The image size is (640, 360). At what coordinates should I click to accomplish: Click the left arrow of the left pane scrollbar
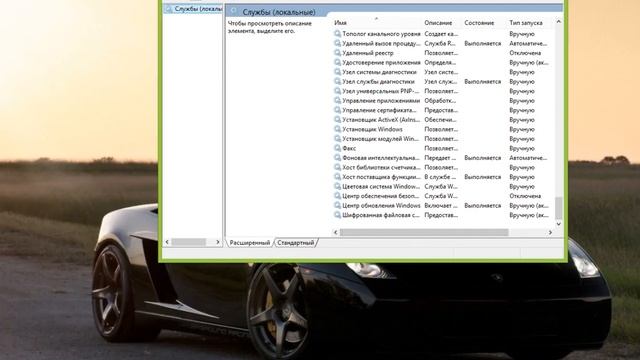point(167,242)
